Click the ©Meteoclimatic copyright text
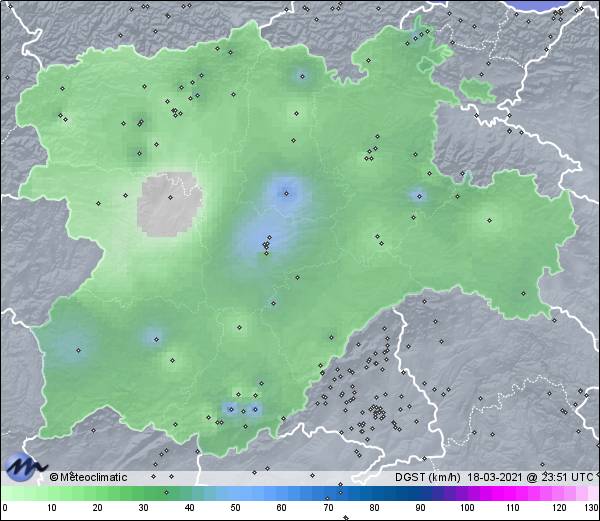This screenshot has height=521, width=600. coord(88,477)
